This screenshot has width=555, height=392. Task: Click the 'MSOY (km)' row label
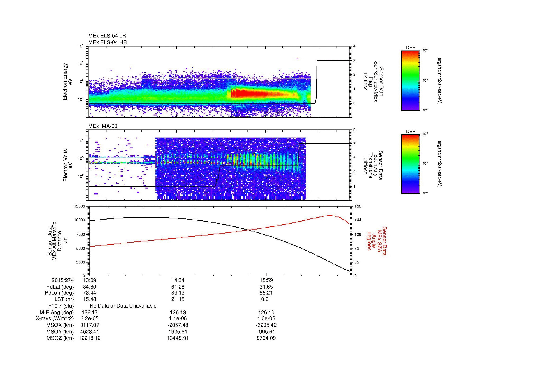(x=60, y=332)
